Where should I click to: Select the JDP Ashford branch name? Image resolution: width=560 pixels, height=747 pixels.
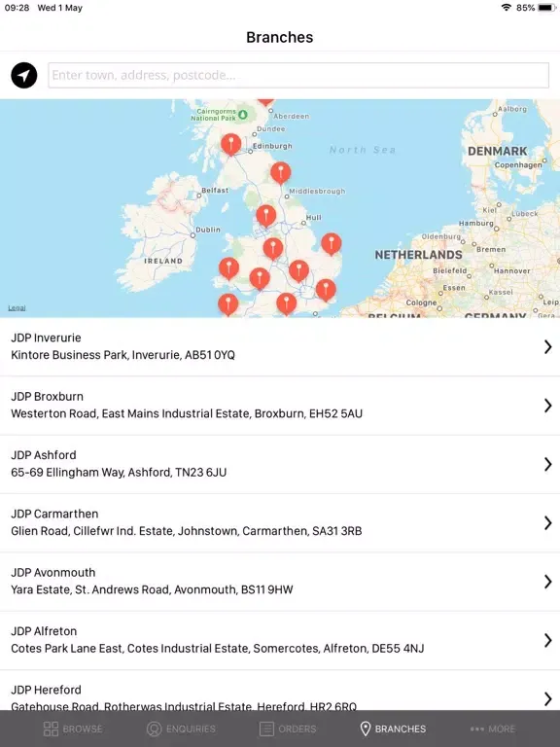(x=44, y=455)
